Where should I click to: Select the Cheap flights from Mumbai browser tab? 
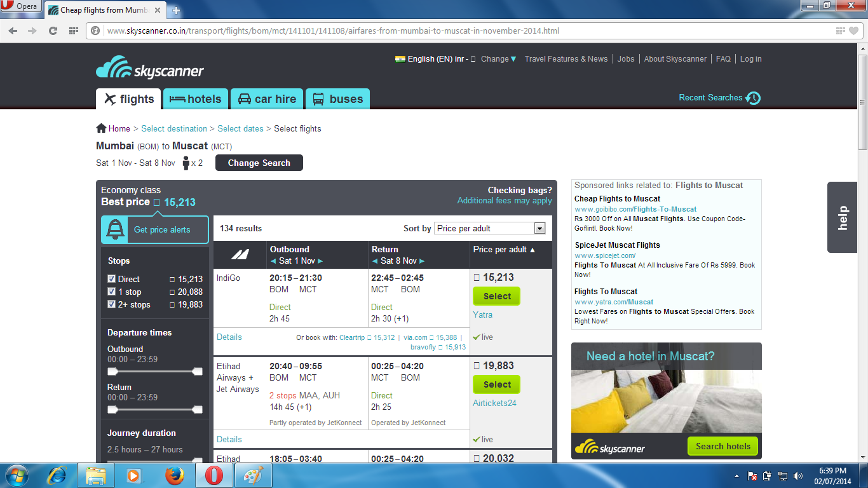105,10
